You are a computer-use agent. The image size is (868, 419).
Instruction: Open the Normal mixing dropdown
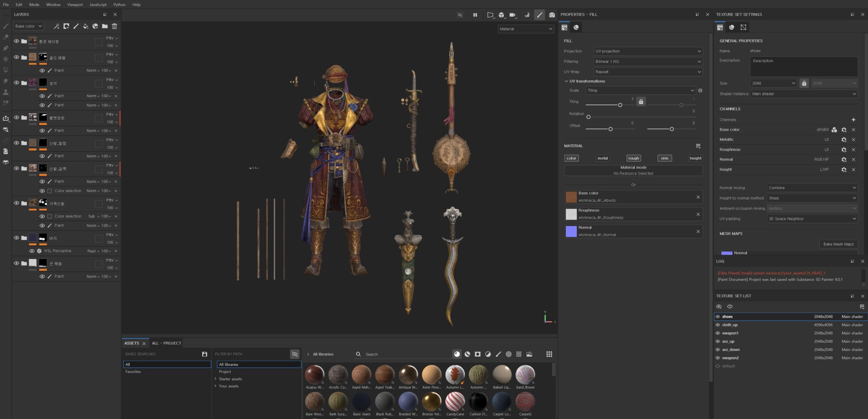click(812, 188)
